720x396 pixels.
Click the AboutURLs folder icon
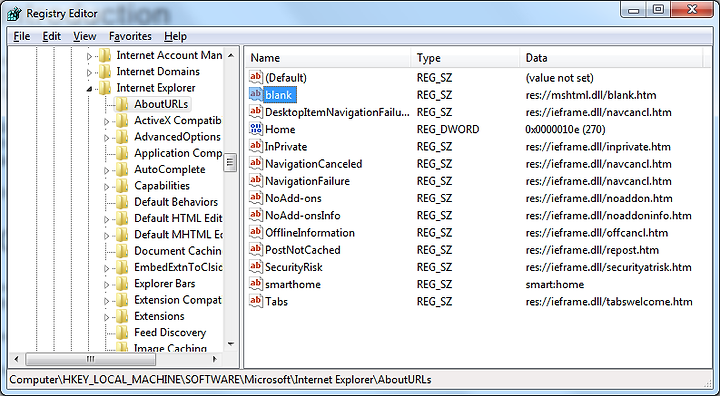click(x=122, y=104)
